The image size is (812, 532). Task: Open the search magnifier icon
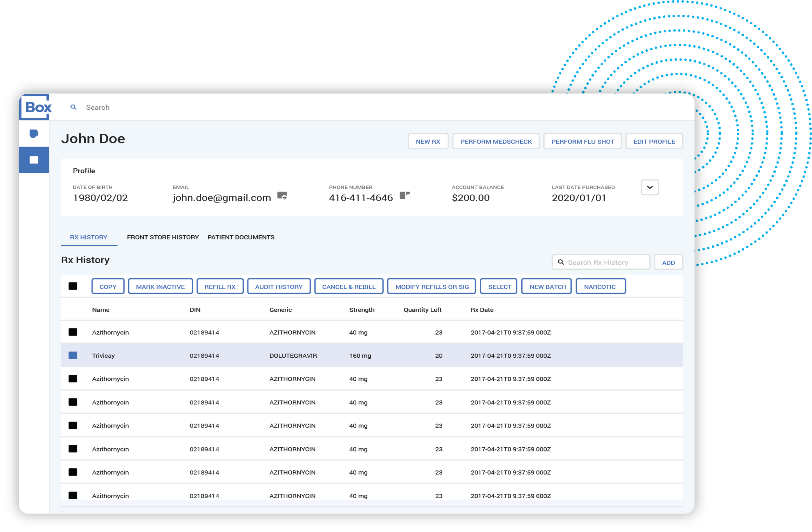74,107
